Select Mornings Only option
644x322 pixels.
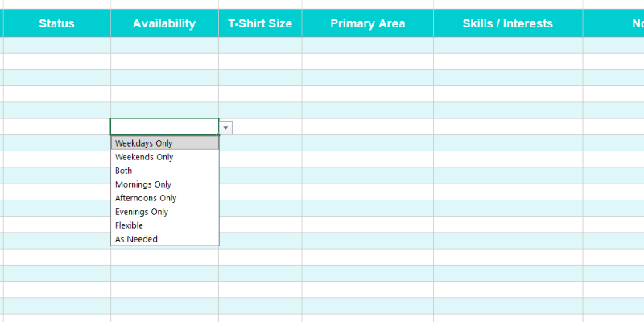point(165,184)
